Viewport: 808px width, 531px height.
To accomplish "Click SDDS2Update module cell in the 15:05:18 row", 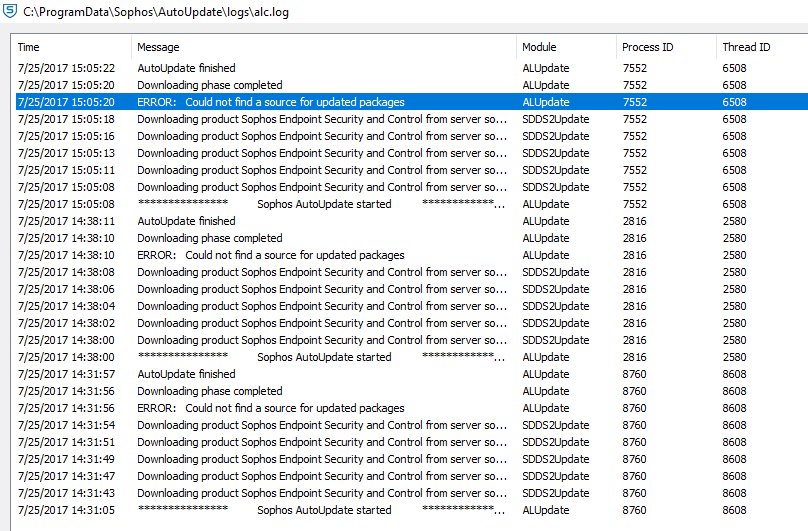I will click(x=556, y=119).
